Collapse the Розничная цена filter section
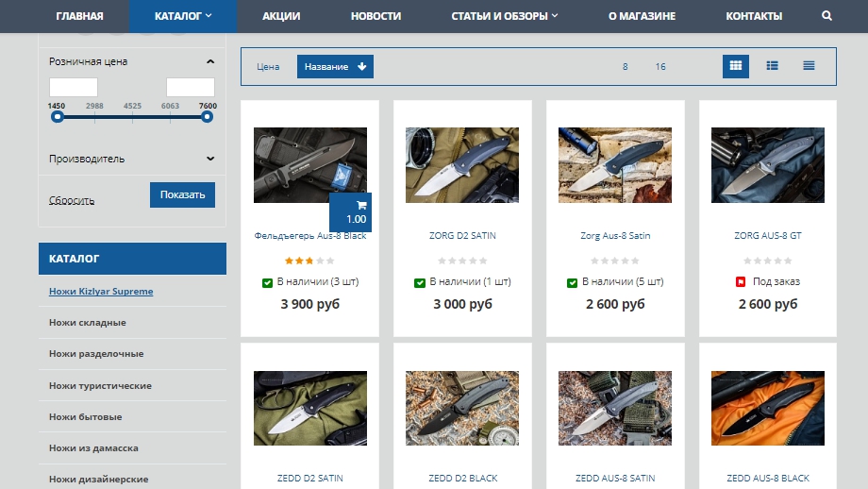The height and width of the screenshot is (489, 868). (x=210, y=61)
